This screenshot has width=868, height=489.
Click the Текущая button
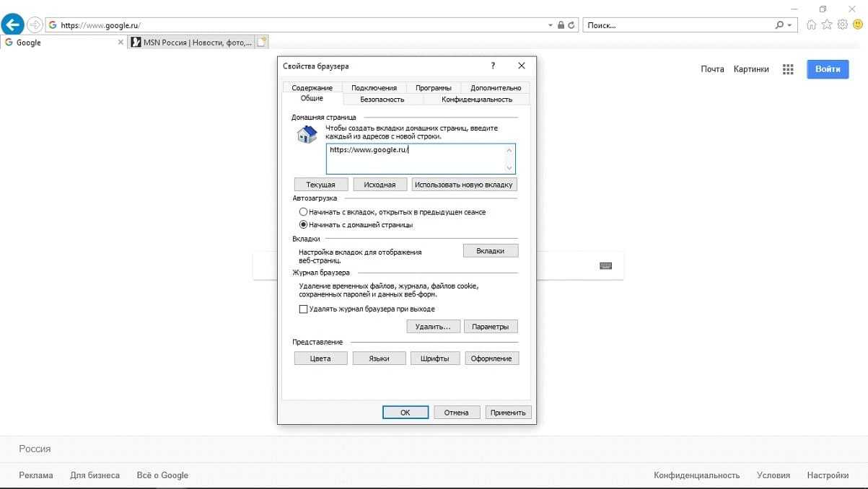(321, 185)
